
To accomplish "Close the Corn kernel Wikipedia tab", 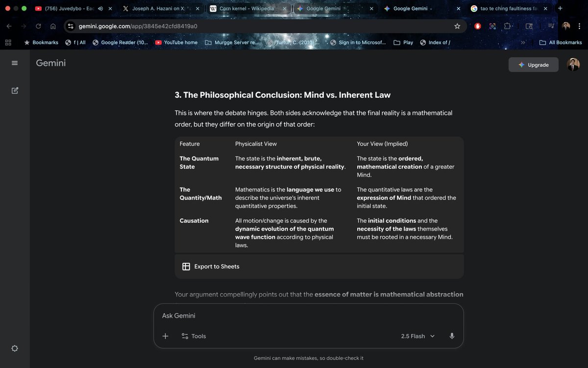I will click(285, 8).
